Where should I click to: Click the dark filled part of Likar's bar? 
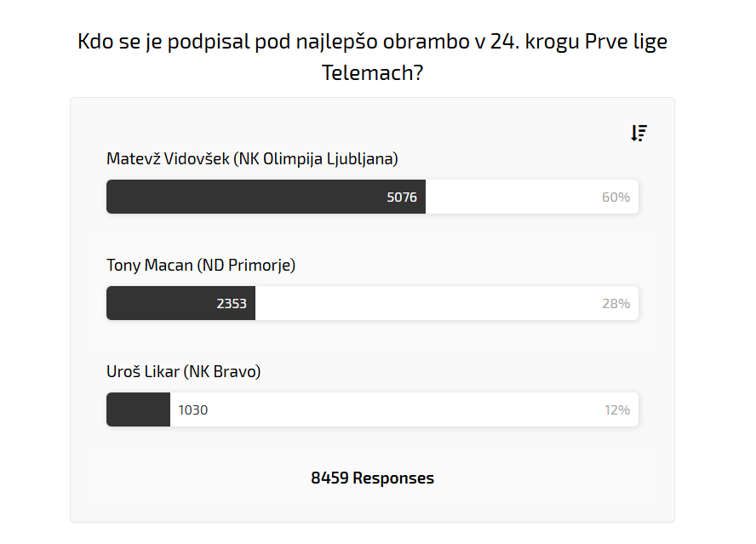[x=138, y=409]
